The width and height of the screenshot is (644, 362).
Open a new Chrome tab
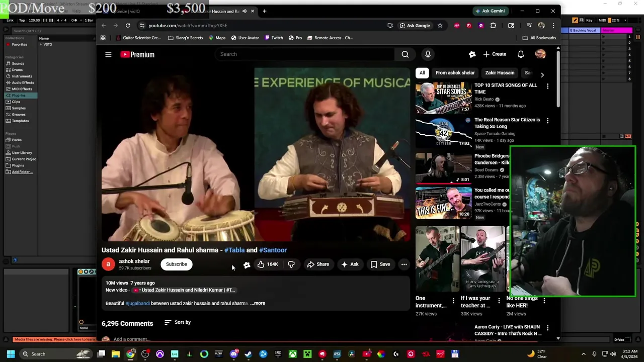click(264, 11)
